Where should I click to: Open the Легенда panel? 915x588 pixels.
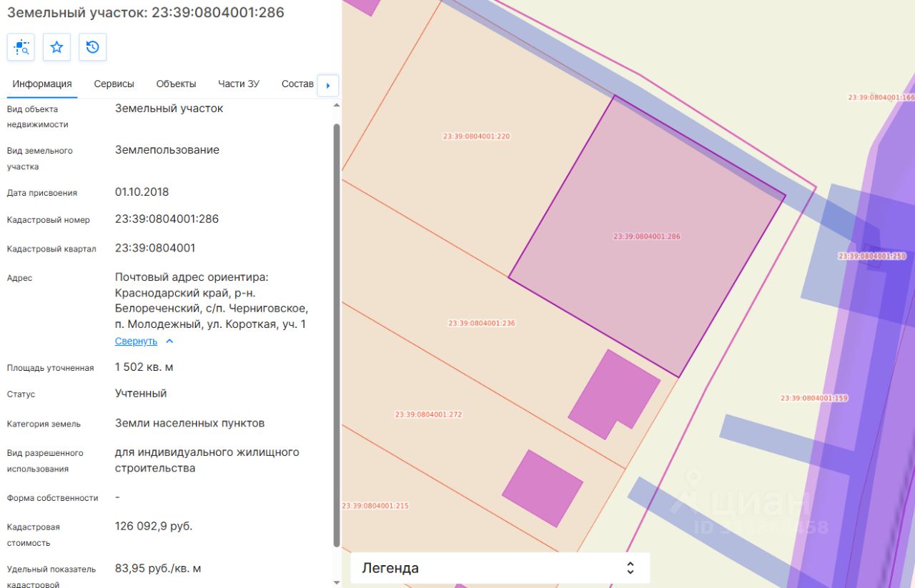coord(500,568)
